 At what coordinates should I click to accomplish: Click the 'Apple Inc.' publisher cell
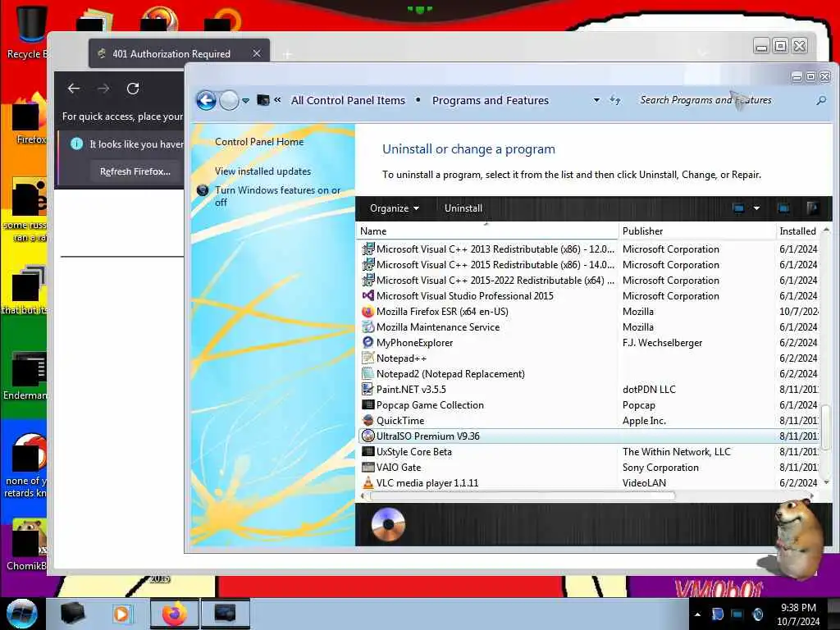644,421
